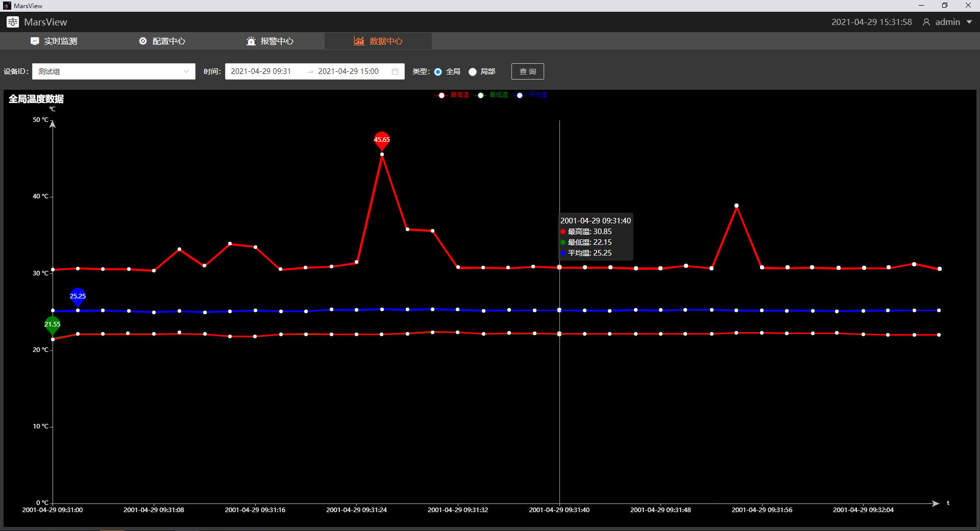Open the 设备ID device dropdown
This screenshot has height=531, width=980.
click(114, 71)
